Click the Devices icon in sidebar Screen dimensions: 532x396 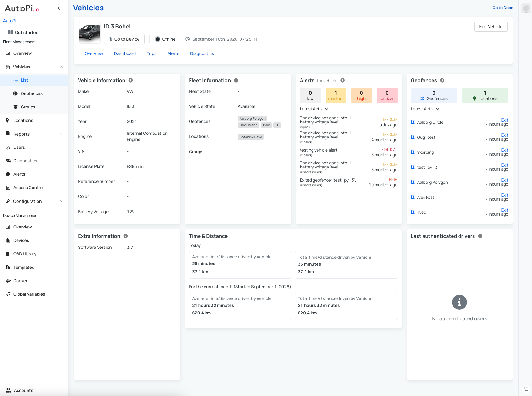point(8,240)
